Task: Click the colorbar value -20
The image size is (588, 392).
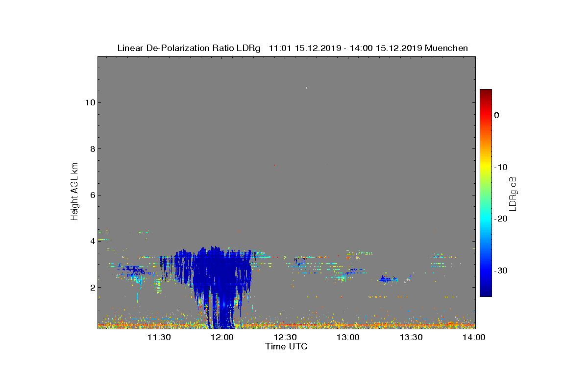Action: pyautogui.click(x=500, y=219)
